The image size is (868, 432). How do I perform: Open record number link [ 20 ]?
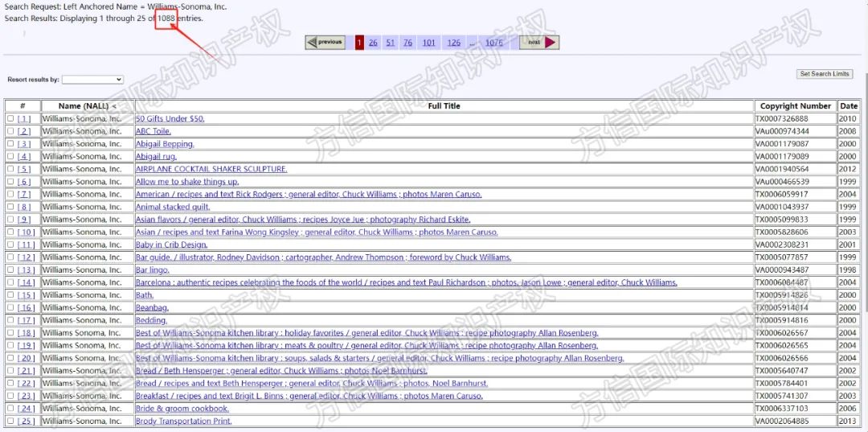pyautogui.click(x=26, y=358)
